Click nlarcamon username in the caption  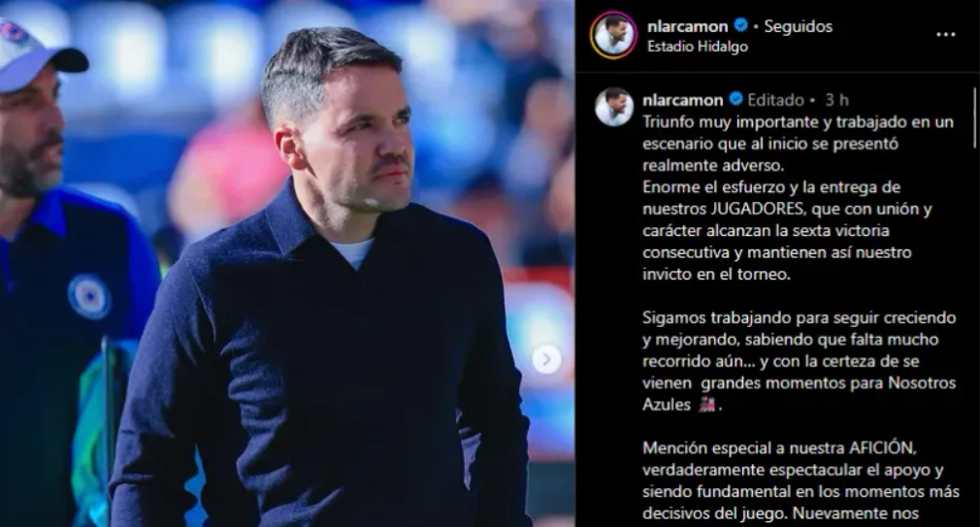[x=682, y=100]
